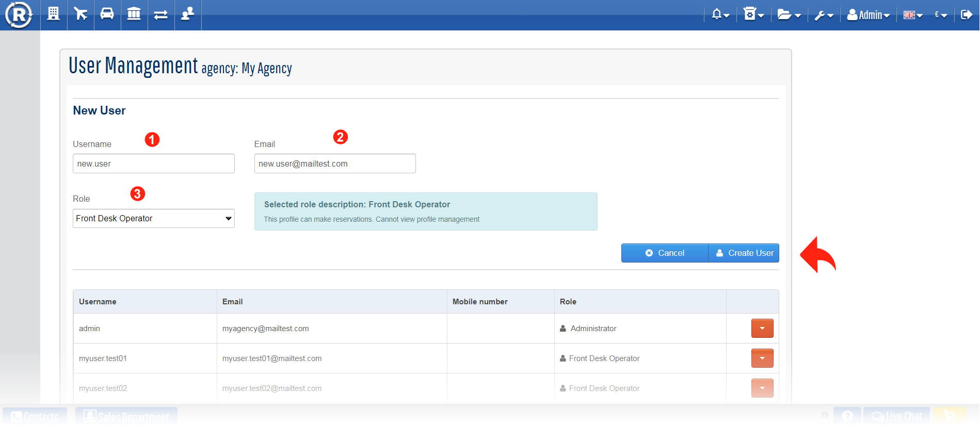The height and width of the screenshot is (441, 980).
Task: Expand the wrench tools dropdown
Action: pyautogui.click(x=824, y=15)
